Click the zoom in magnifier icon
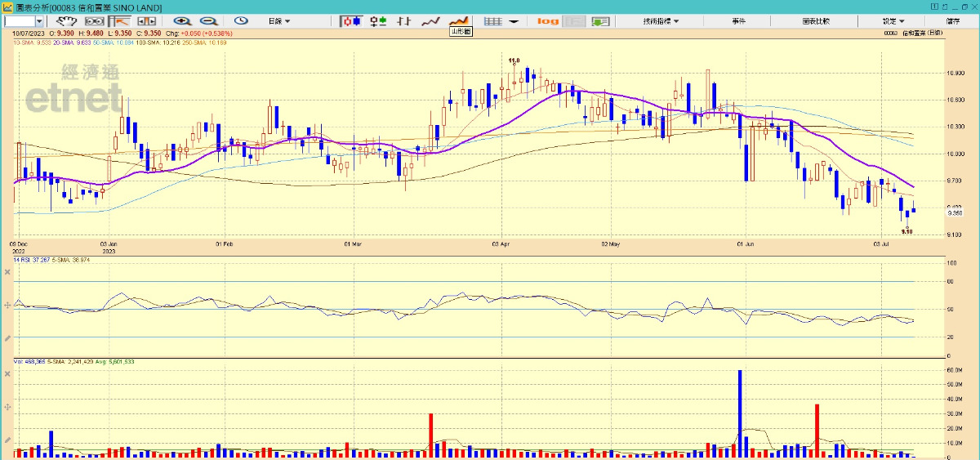 (x=181, y=20)
